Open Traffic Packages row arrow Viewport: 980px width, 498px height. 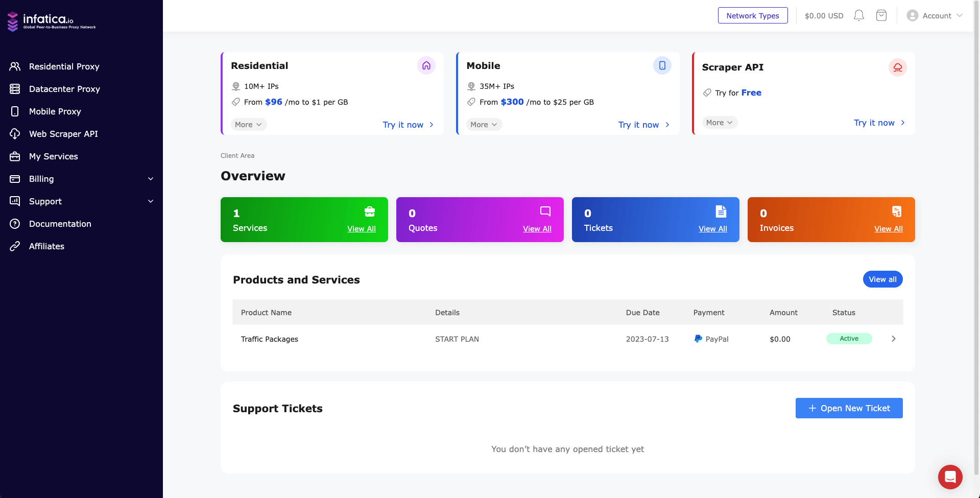tap(893, 339)
